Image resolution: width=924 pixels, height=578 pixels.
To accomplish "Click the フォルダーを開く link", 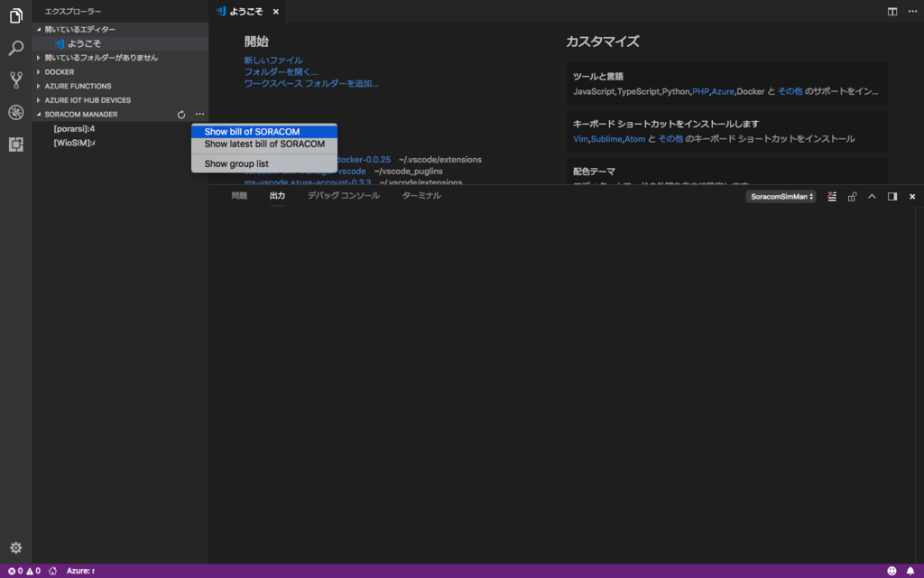I will click(x=278, y=70).
